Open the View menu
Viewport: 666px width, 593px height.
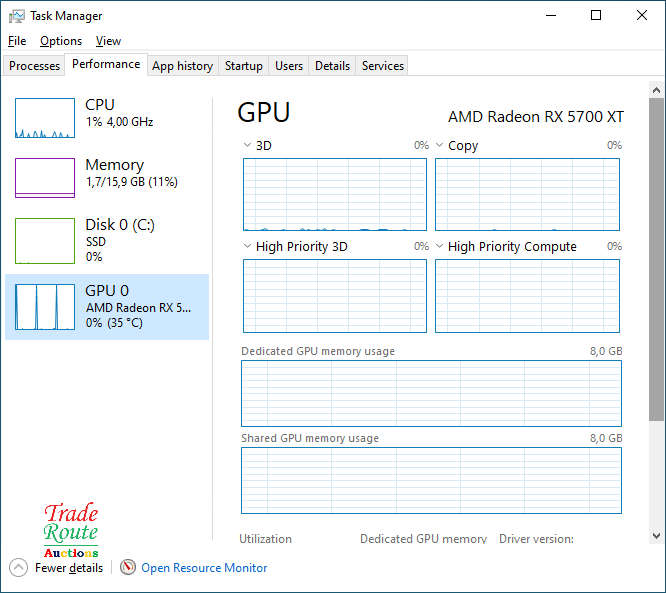(x=108, y=41)
